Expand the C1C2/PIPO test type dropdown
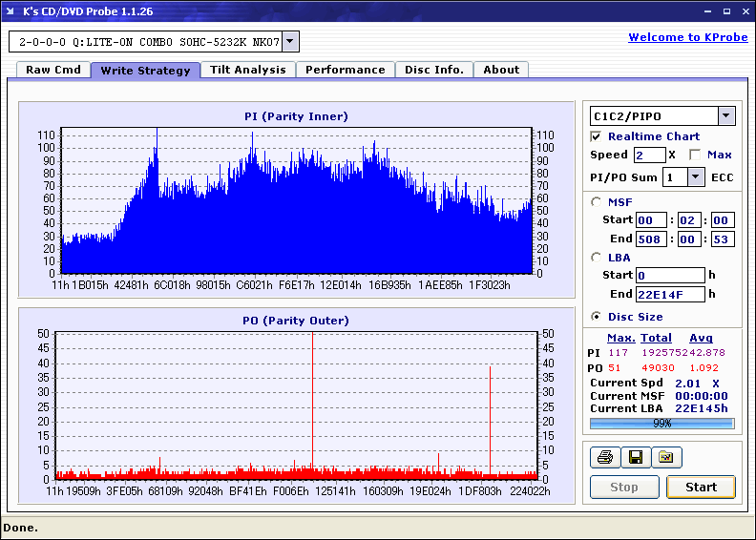This screenshot has height=540, width=756. (726, 116)
